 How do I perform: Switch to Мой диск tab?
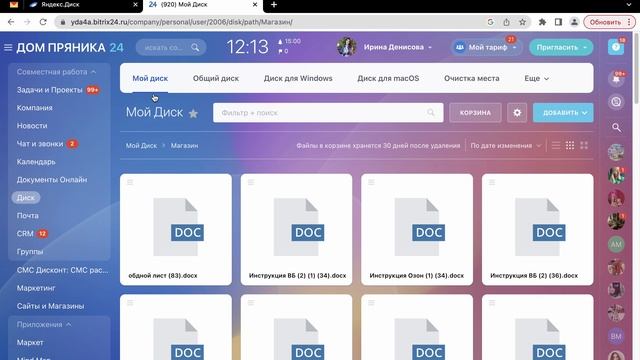click(150, 78)
